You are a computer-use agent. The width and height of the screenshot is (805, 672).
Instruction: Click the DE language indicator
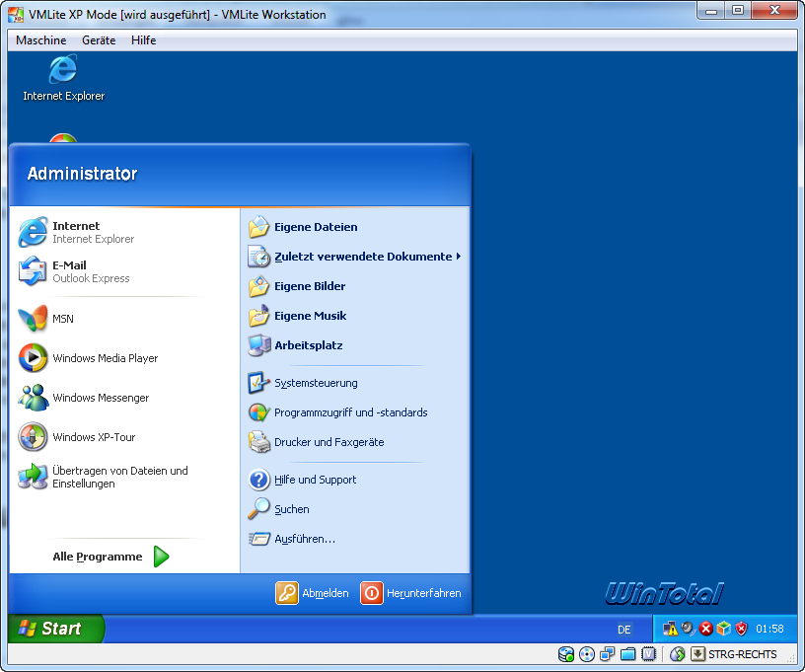(623, 630)
